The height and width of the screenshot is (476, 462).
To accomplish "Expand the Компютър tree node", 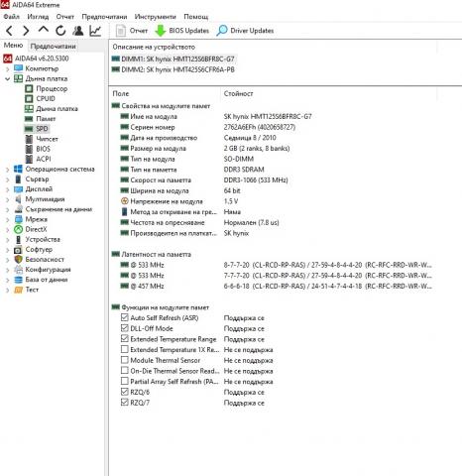I will point(7,69).
